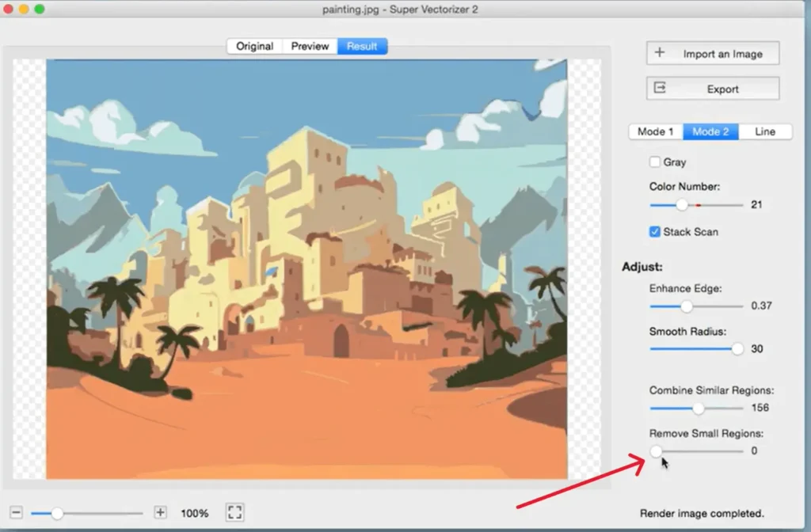Select the Result tab
Viewport: 811px width, 532px height.
[361, 46]
